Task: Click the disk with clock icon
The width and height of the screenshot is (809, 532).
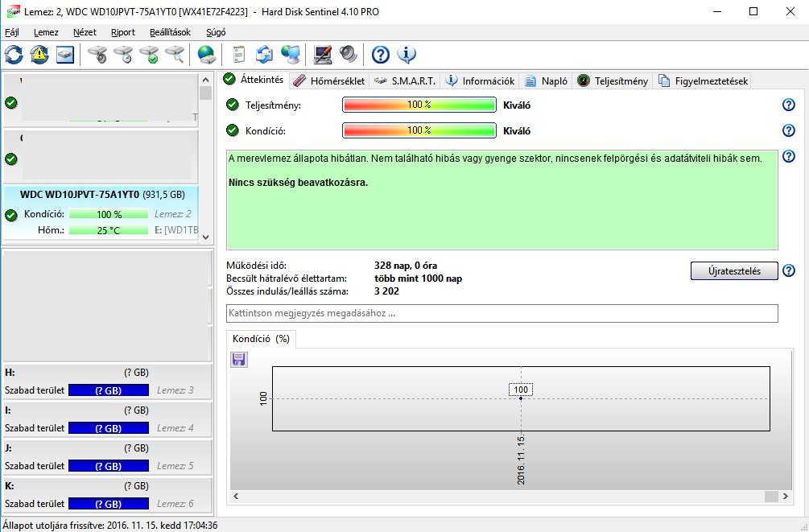Action: click(x=123, y=54)
